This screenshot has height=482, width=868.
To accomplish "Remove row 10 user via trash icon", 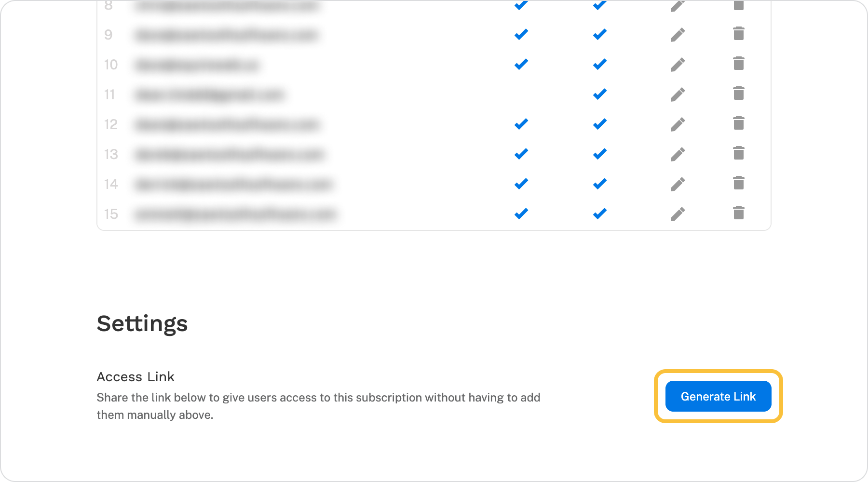I will (x=738, y=64).
